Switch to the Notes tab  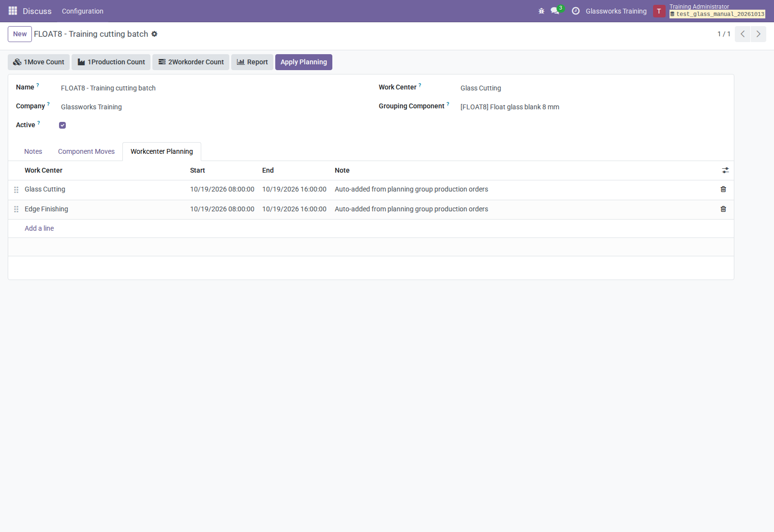click(x=33, y=151)
